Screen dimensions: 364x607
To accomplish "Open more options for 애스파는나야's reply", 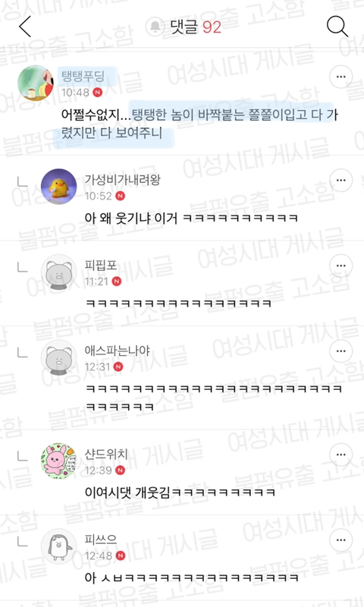I will pyautogui.click(x=340, y=351).
